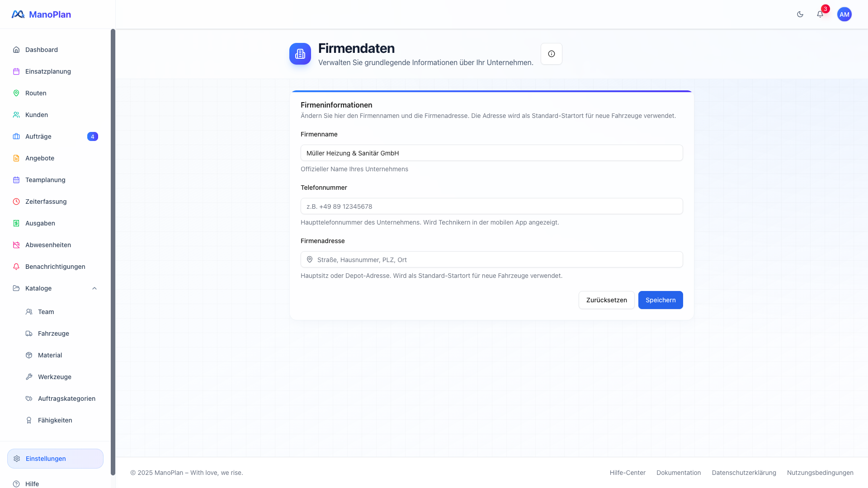Select the Werkzeuge wrench icon
Image resolution: width=868 pixels, height=488 pixels.
tap(29, 377)
